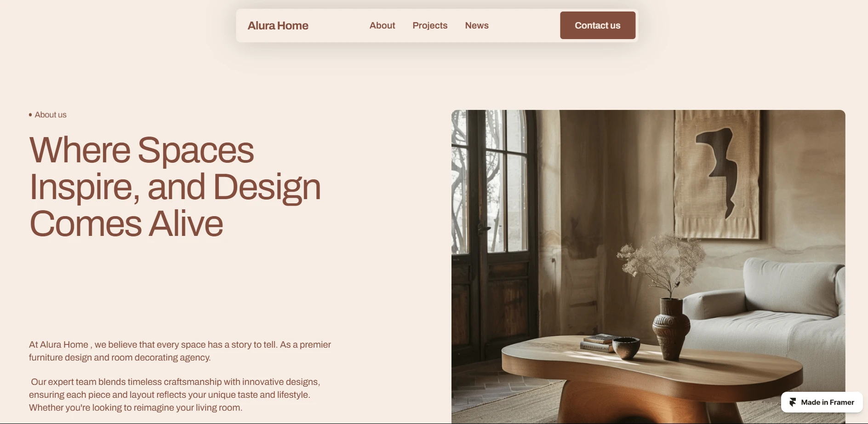
Task: Open the Projects nav item
Action: pyautogui.click(x=430, y=26)
